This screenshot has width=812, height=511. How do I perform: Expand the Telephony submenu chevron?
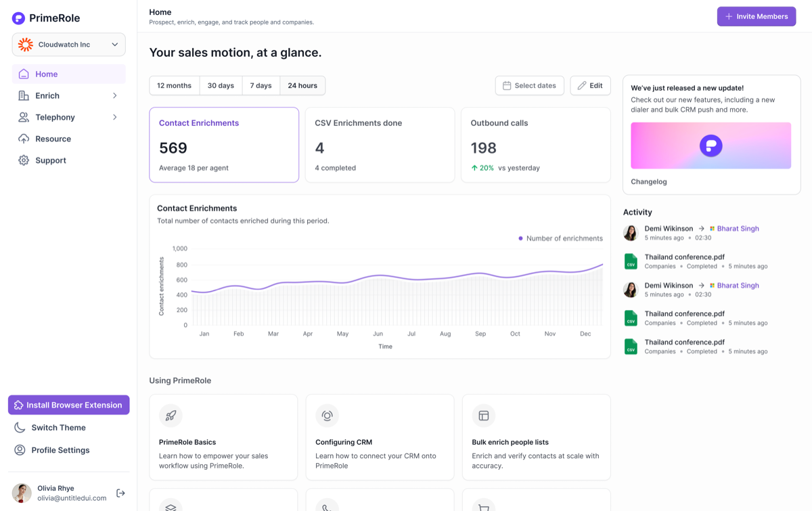115,117
